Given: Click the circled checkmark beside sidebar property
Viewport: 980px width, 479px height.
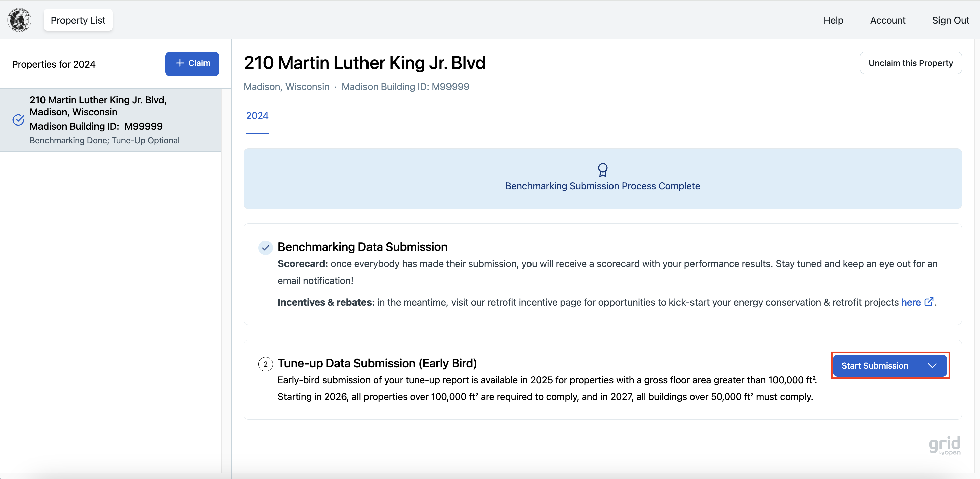Looking at the screenshot, I should (x=18, y=120).
